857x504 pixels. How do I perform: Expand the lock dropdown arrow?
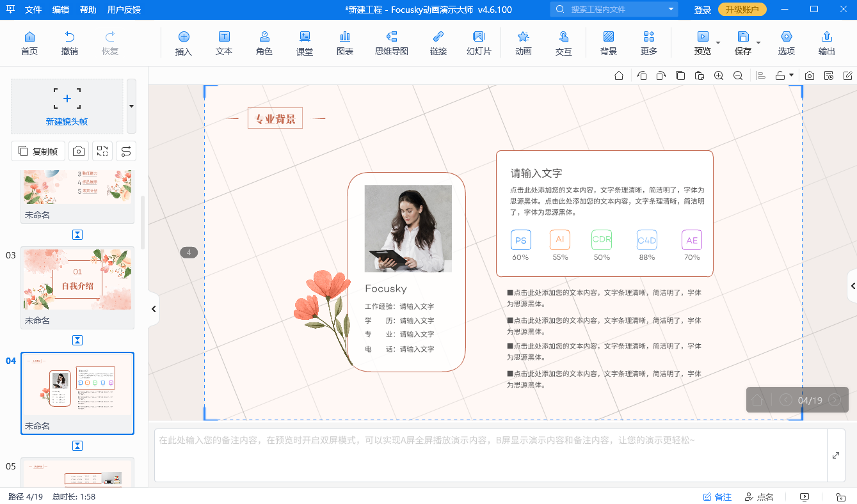tap(792, 75)
